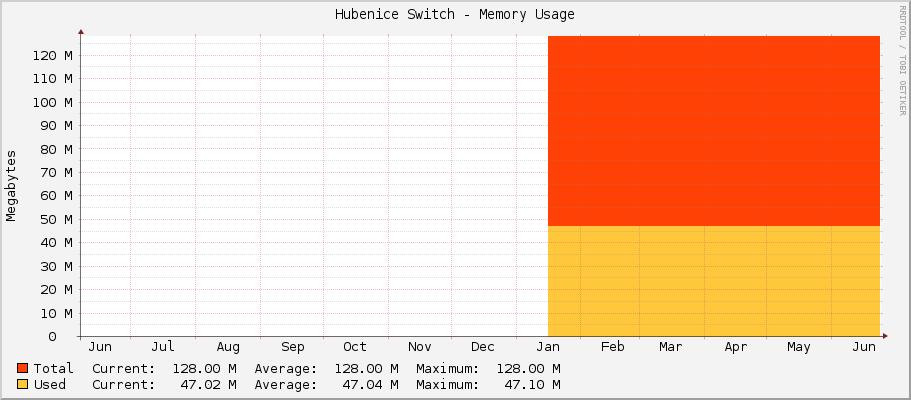Select Total current value 128.00 M
Screen dimensions: 911x400
click(205, 368)
